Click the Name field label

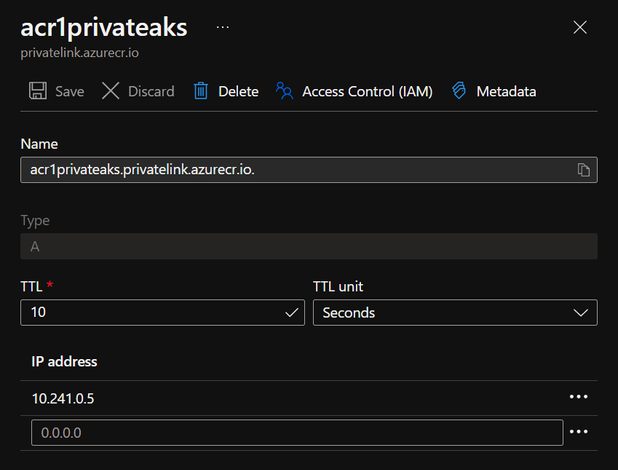coord(39,144)
